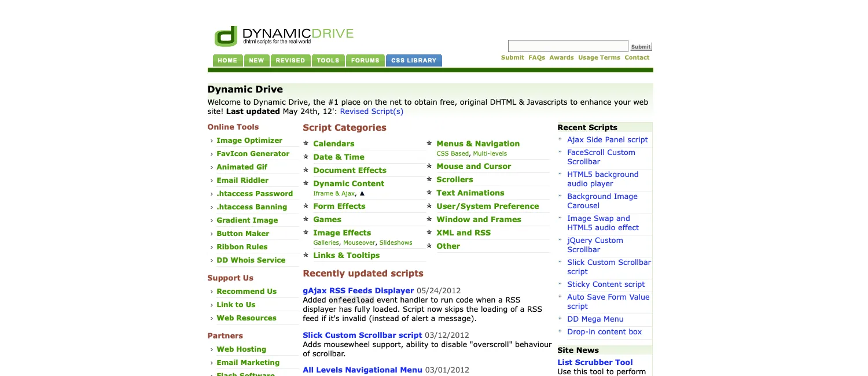Open the FAQs link
868x376 pixels.
536,58
